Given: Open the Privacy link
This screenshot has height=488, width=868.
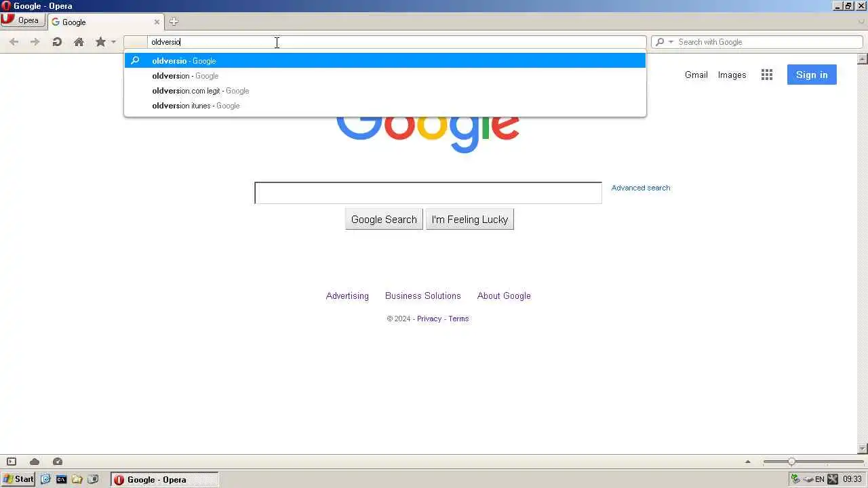Looking at the screenshot, I should coord(429,319).
